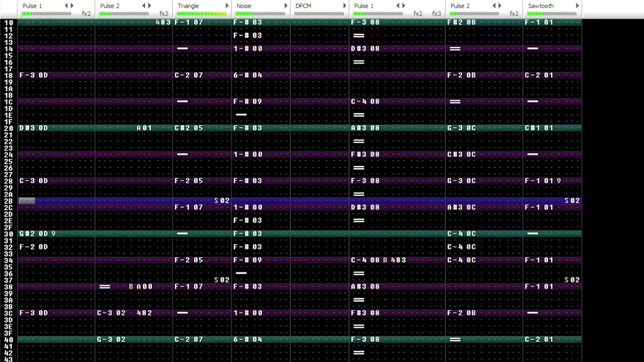
Task: Toggle mute on Triangle channel header
Action: pos(188,6)
